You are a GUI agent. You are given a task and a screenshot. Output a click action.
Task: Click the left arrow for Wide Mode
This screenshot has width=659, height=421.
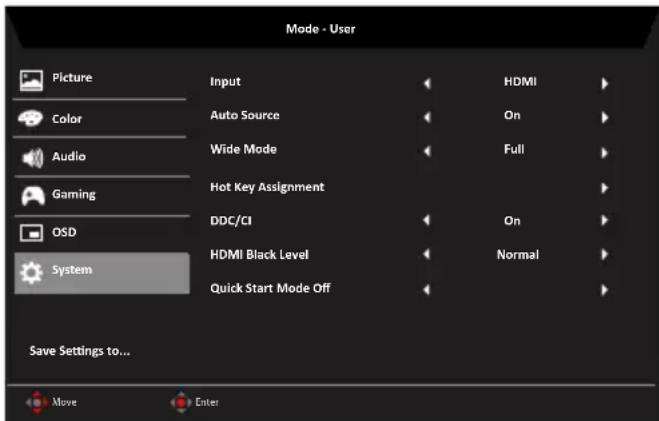click(427, 151)
